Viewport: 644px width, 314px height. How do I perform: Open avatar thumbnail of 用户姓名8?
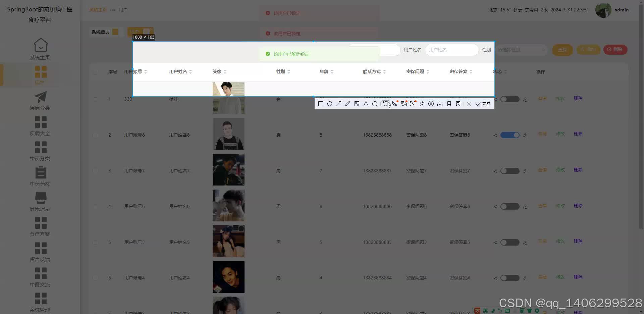click(228, 134)
